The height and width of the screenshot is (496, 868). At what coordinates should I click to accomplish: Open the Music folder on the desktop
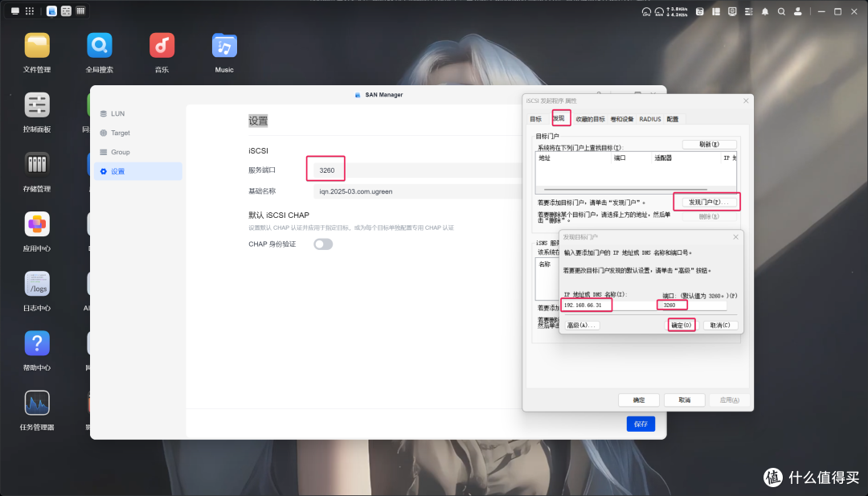tap(224, 46)
